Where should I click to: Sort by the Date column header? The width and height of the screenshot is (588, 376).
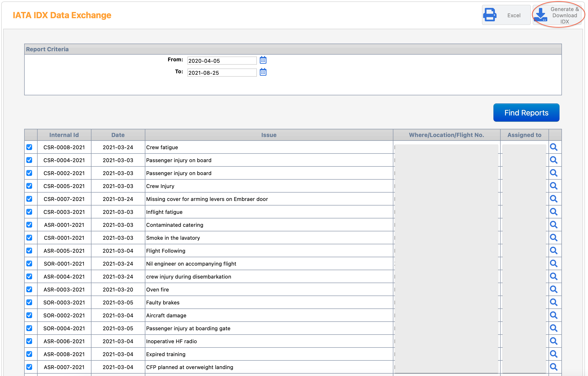click(x=118, y=135)
